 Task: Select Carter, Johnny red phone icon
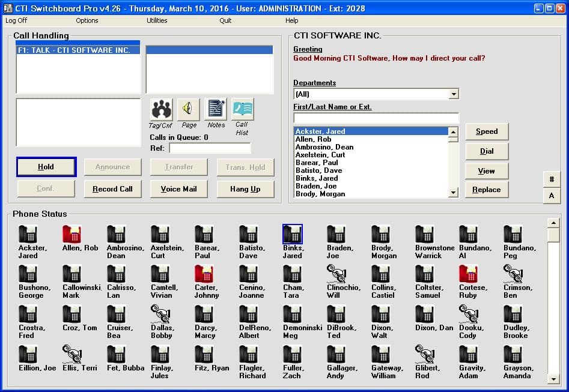(204, 274)
